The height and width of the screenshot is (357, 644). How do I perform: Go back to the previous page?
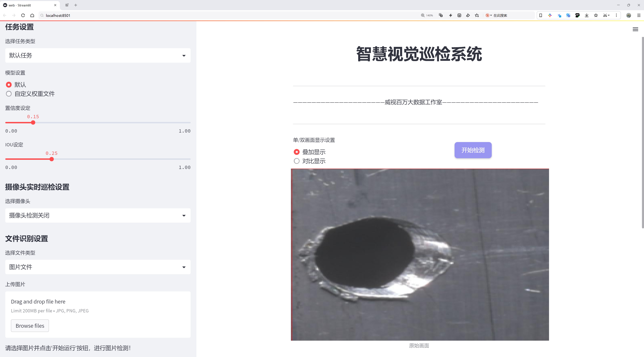(x=5, y=15)
